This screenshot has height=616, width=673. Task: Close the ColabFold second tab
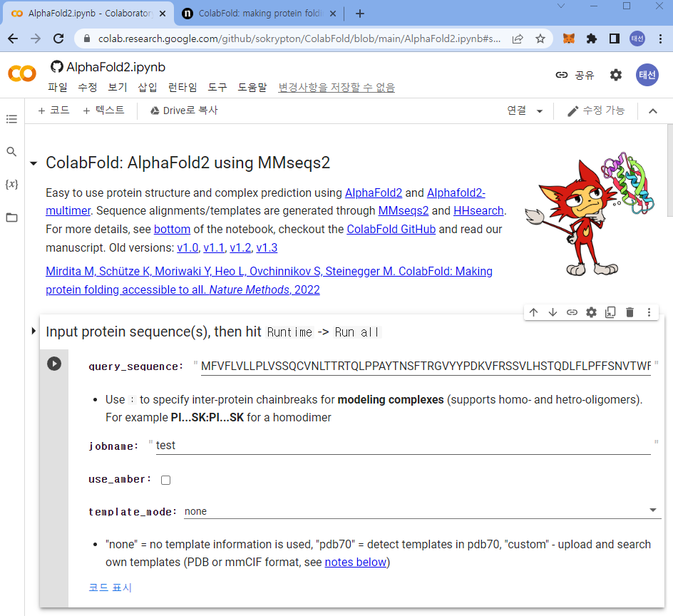[333, 14]
